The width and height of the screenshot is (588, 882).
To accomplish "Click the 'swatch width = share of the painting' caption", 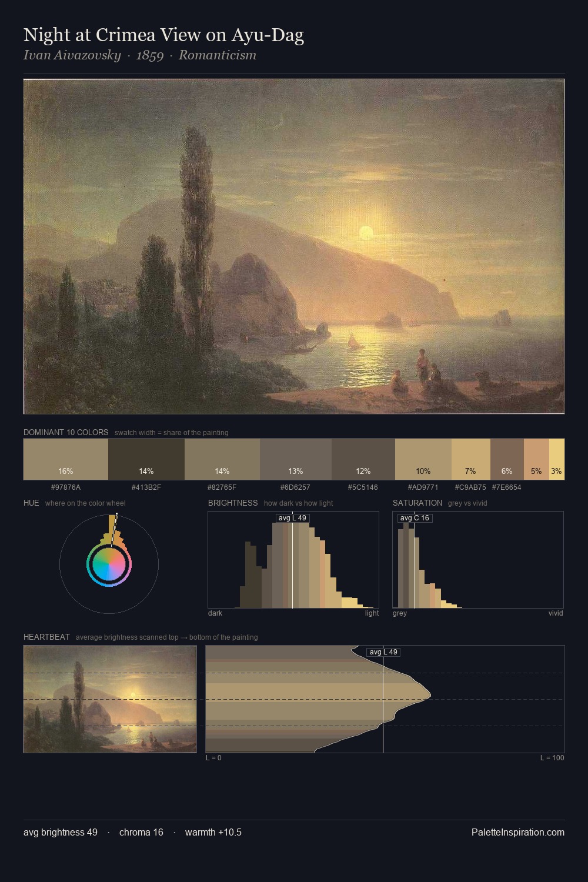I will pos(172,433).
